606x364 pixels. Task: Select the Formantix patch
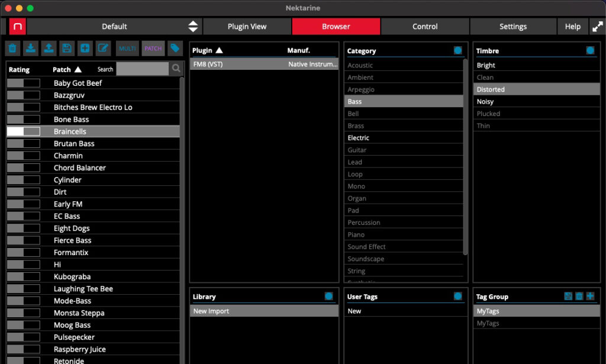point(93,252)
